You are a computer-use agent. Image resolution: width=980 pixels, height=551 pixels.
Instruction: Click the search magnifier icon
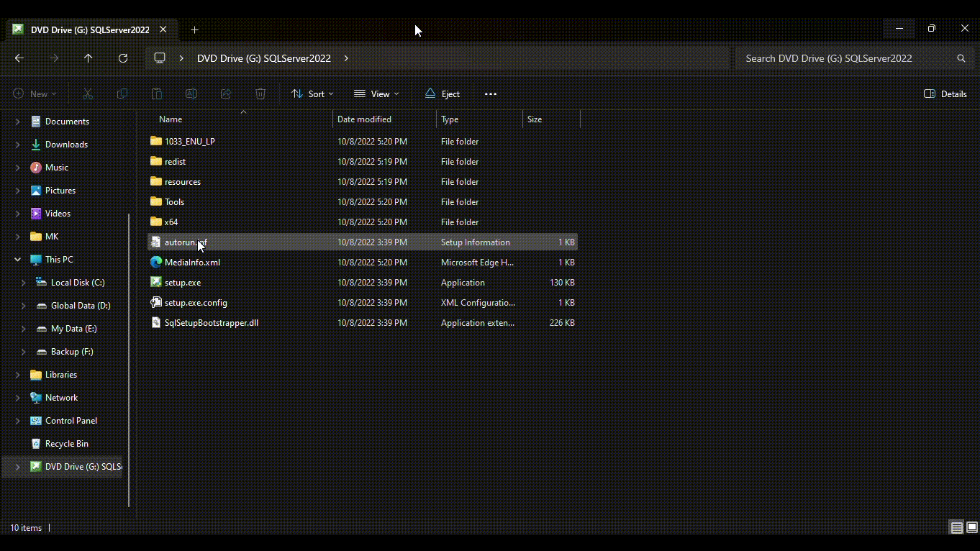[x=961, y=58]
